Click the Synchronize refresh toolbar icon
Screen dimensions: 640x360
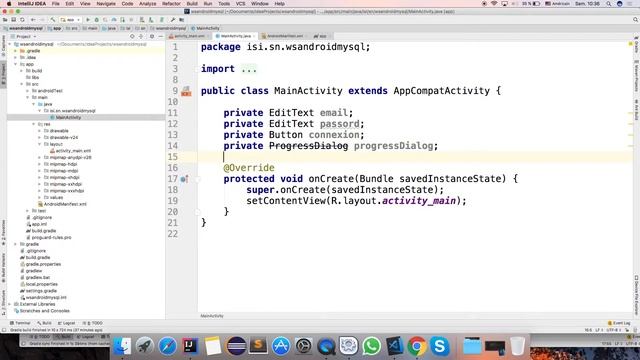[x=22, y=20]
